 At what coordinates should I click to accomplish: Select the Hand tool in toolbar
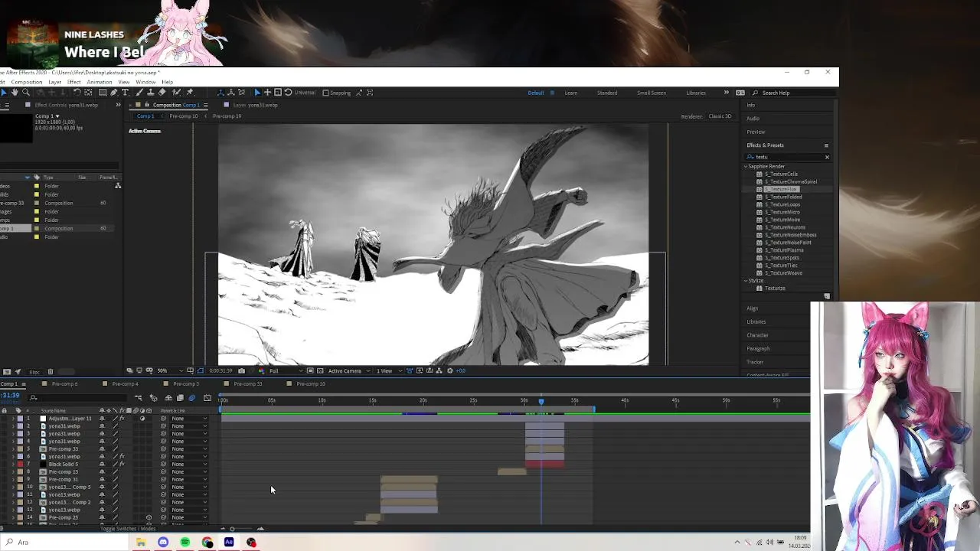coord(15,93)
